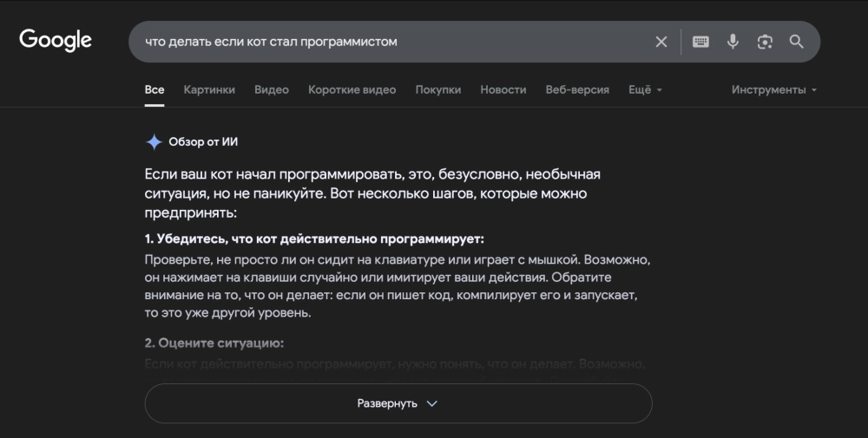Screen dimensions: 868x438
Task: Open the on-screen keyboard icon
Action: (x=700, y=42)
